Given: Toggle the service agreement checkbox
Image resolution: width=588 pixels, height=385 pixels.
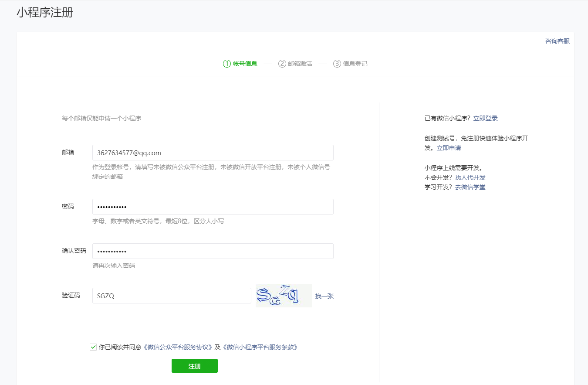Looking at the screenshot, I should [x=93, y=347].
